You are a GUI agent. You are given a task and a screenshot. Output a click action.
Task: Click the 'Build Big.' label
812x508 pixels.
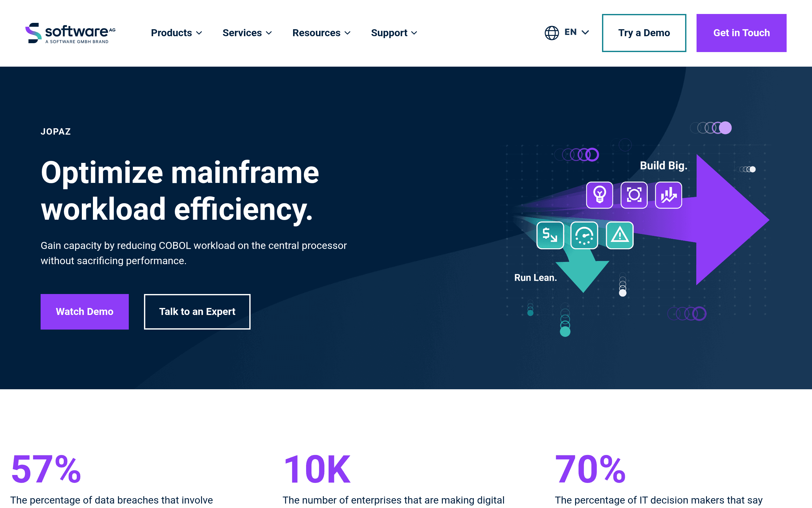[x=663, y=166]
